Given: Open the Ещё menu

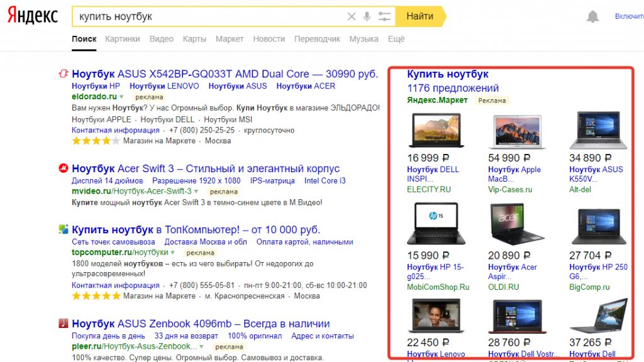Looking at the screenshot, I should coord(396,39).
